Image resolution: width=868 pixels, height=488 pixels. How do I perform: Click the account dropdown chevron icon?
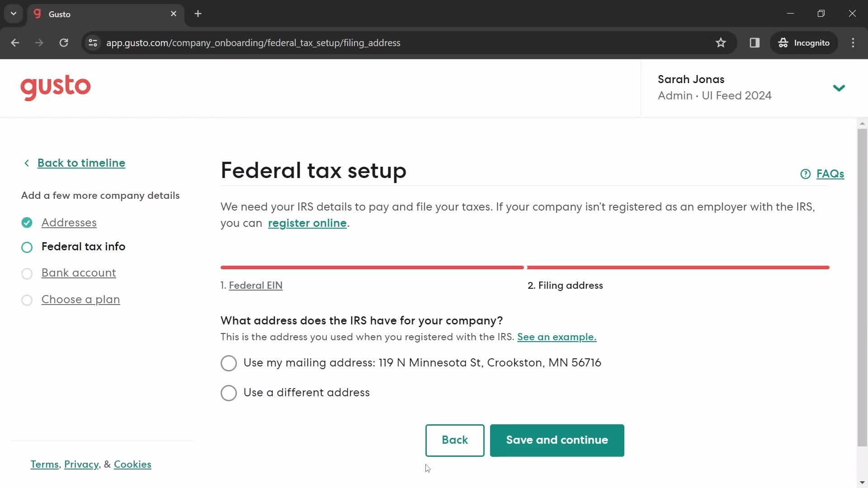point(839,88)
